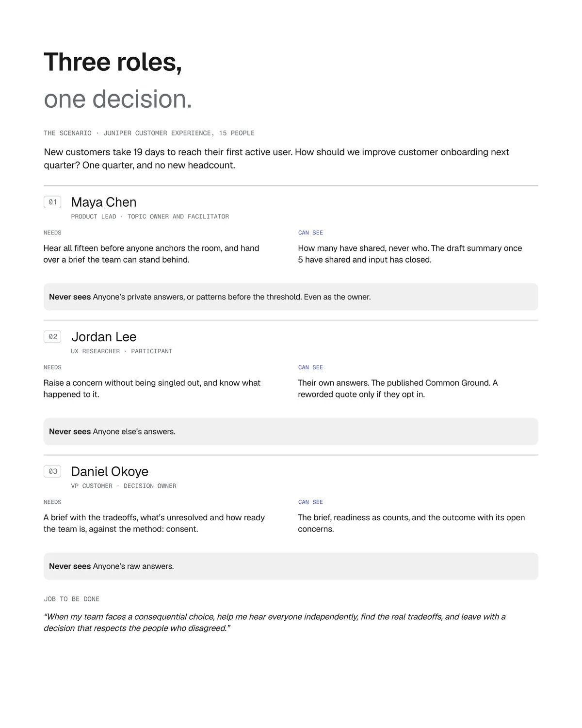Image resolution: width=582 pixels, height=728 pixels.
Task: Click the JOB TO BE DONE label
Action: click(71, 599)
